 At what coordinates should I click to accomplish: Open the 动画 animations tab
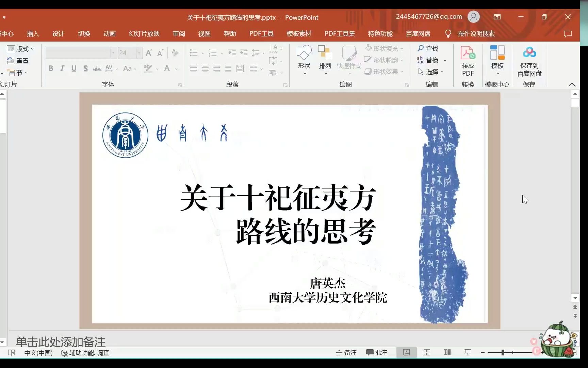point(109,34)
